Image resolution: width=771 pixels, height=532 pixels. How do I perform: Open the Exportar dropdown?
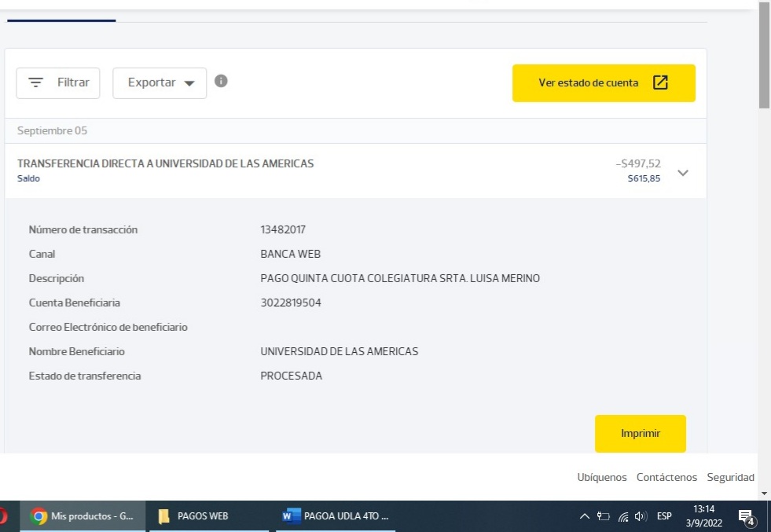tap(160, 83)
